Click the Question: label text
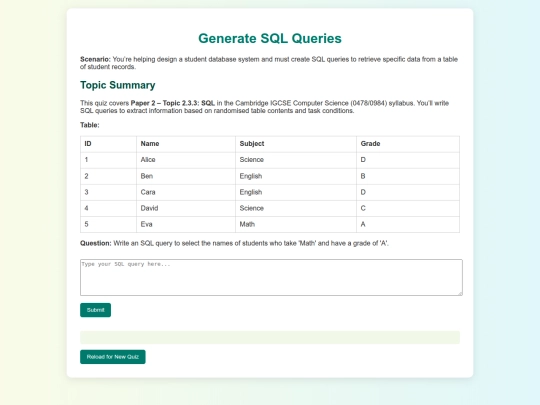The width and height of the screenshot is (540, 405). (96, 243)
